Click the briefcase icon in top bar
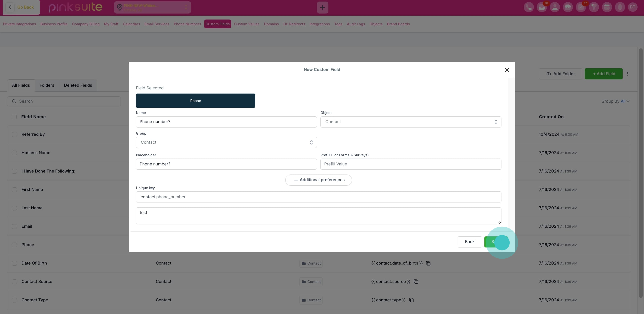The image size is (644, 314). [x=568, y=7]
